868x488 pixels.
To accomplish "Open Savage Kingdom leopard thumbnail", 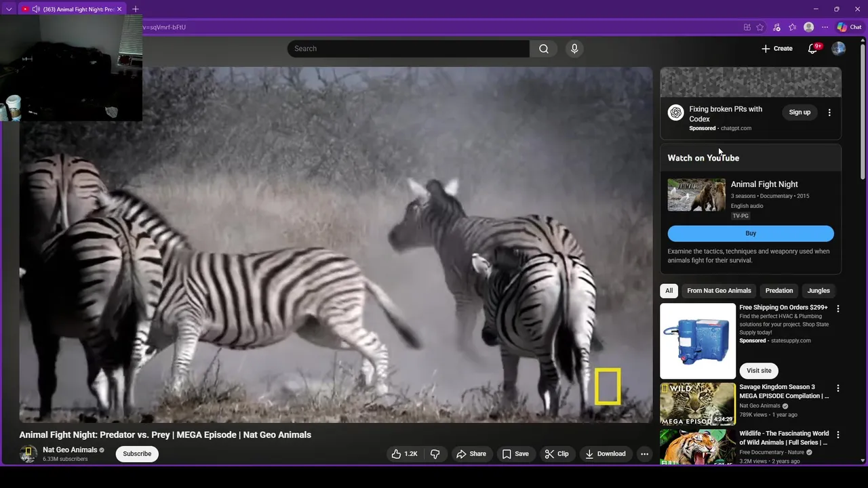I will coord(698,404).
